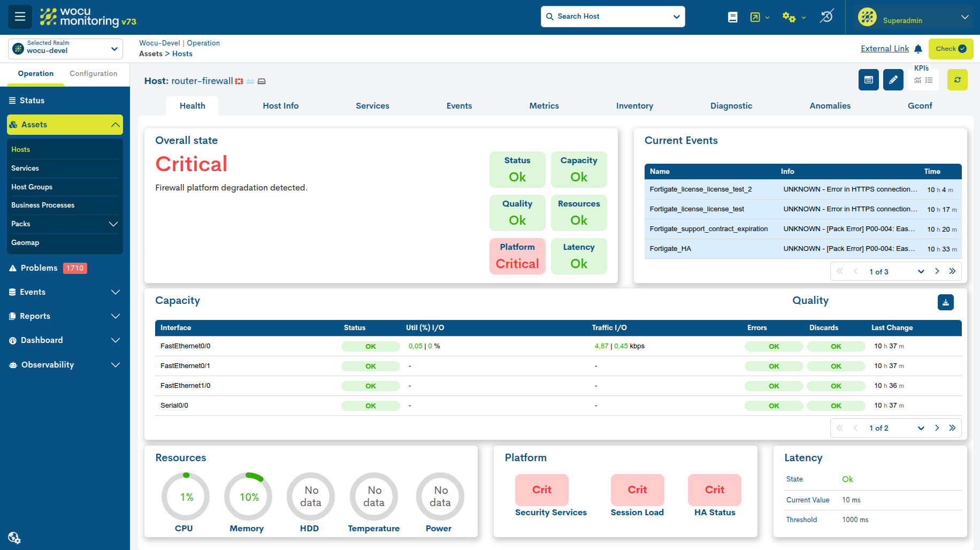Click the Memory 10% gauge
Screen dimensions: 980x550
coord(248,496)
